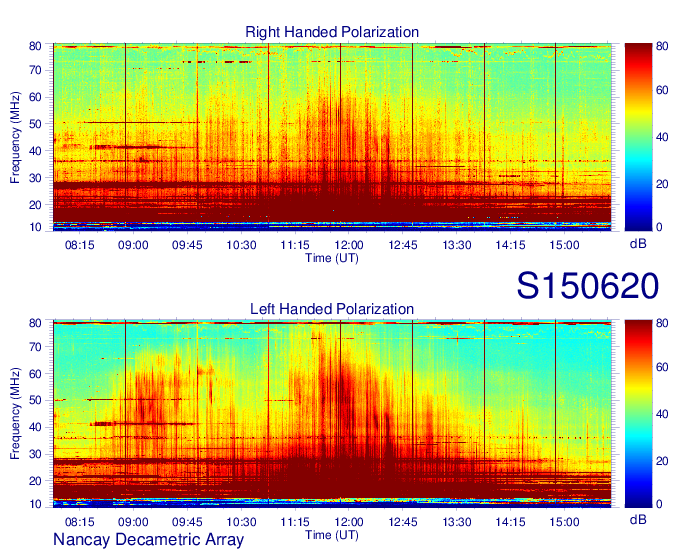The image size is (680, 552).
Task: Click the 15:00 tick label on the bottom plot
Action: pos(564,522)
